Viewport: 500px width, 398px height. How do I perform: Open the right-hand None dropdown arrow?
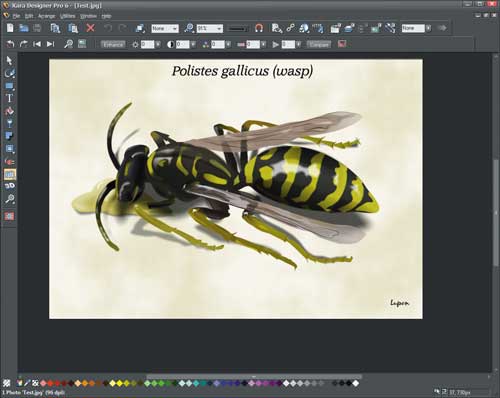pyautogui.click(x=428, y=28)
